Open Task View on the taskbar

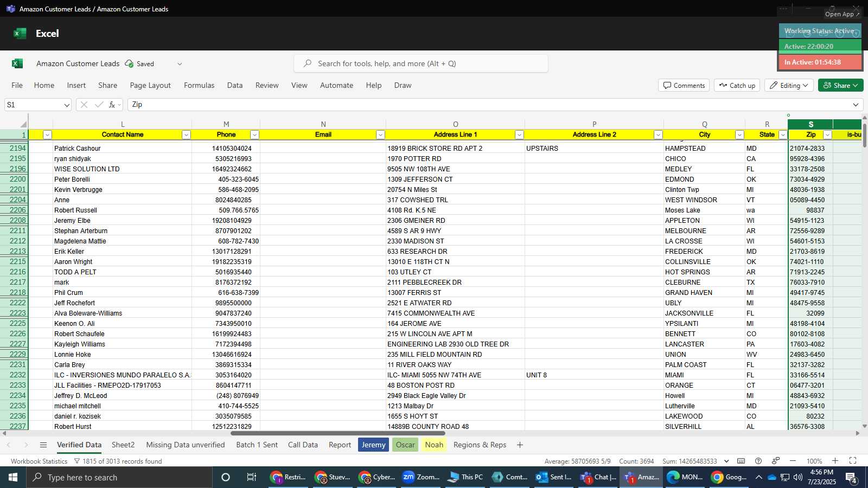click(x=252, y=477)
